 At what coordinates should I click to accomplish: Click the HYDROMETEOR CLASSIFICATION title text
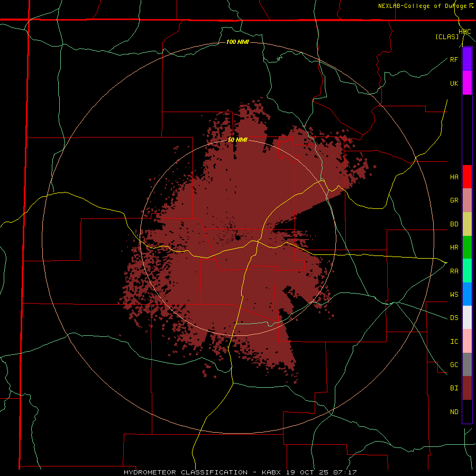coord(186,472)
